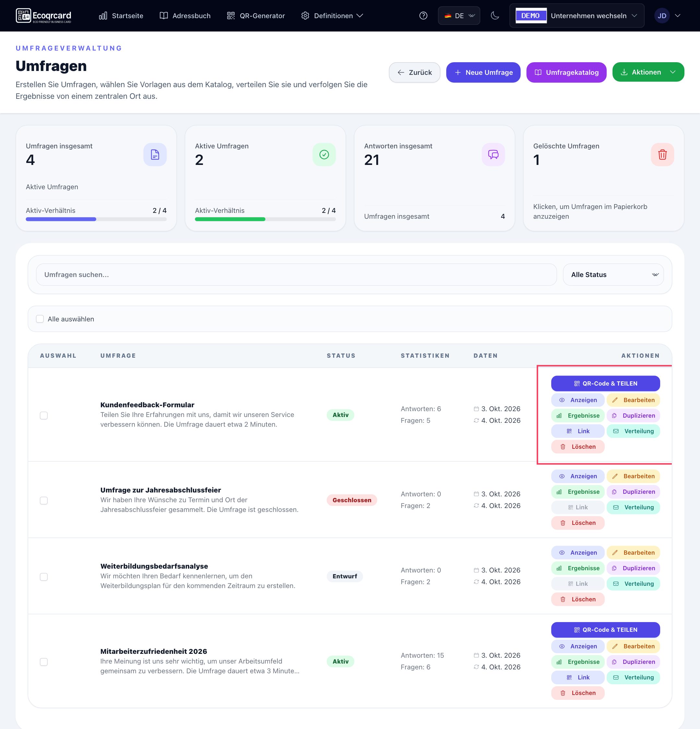
Task: Click the green Aktiv-Verhältnis progress bar
Action: point(265,219)
